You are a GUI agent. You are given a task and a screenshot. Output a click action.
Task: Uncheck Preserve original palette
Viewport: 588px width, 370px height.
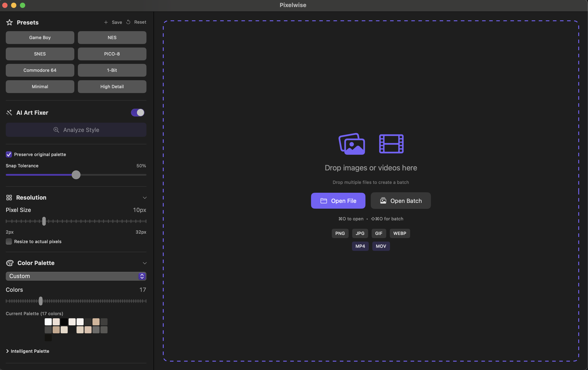pos(9,154)
